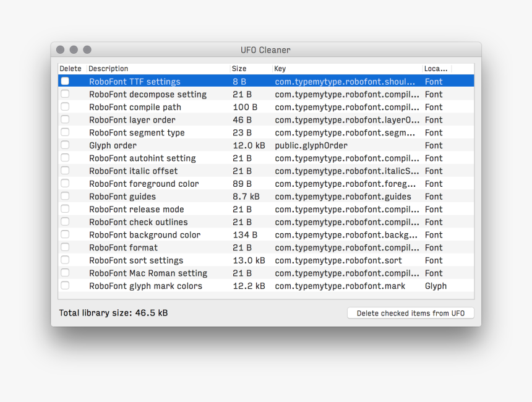This screenshot has height=402, width=532.
Task: Check delete box for RoboFont background color
Action: pyautogui.click(x=65, y=234)
